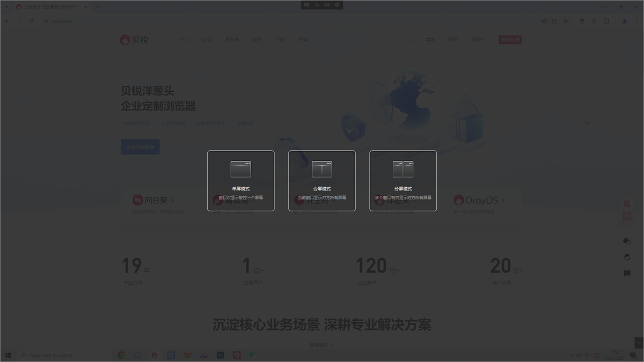The height and width of the screenshot is (362, 644).
Task: Click the split-screen dual window icon
Action: pos(402,169)
